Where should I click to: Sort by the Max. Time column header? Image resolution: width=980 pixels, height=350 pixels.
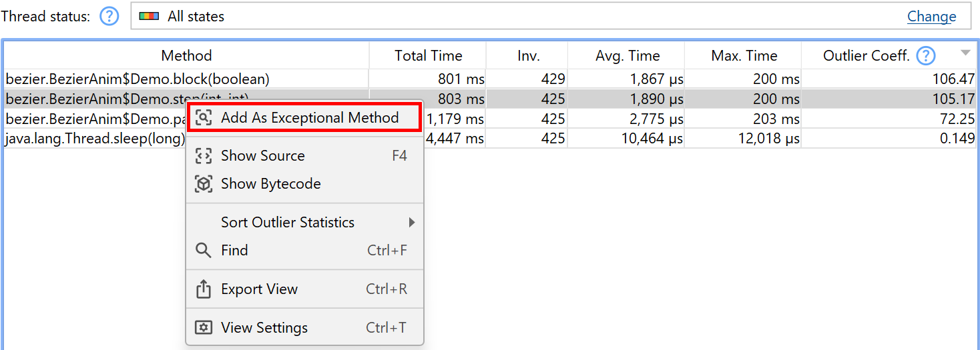[x=744, y=56]
